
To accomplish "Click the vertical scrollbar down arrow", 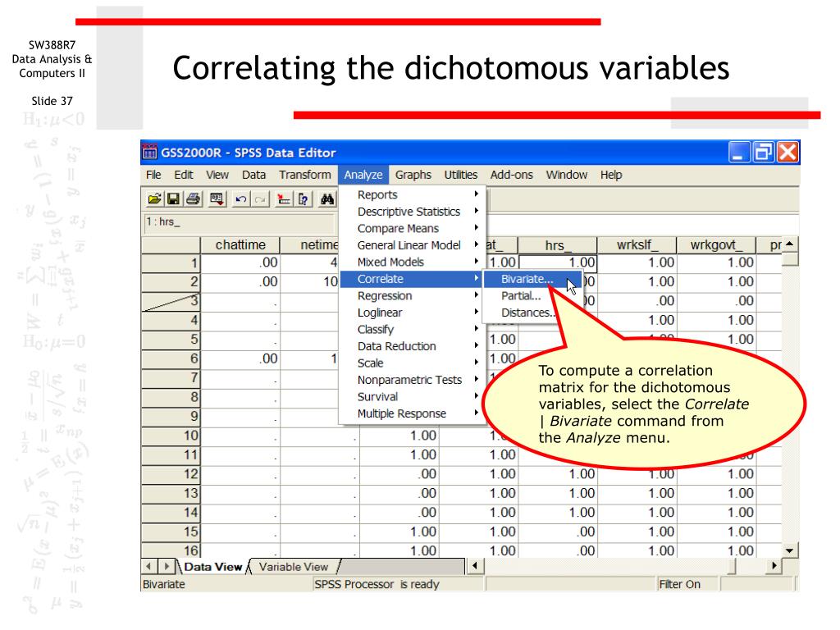I will coord(790,550).
